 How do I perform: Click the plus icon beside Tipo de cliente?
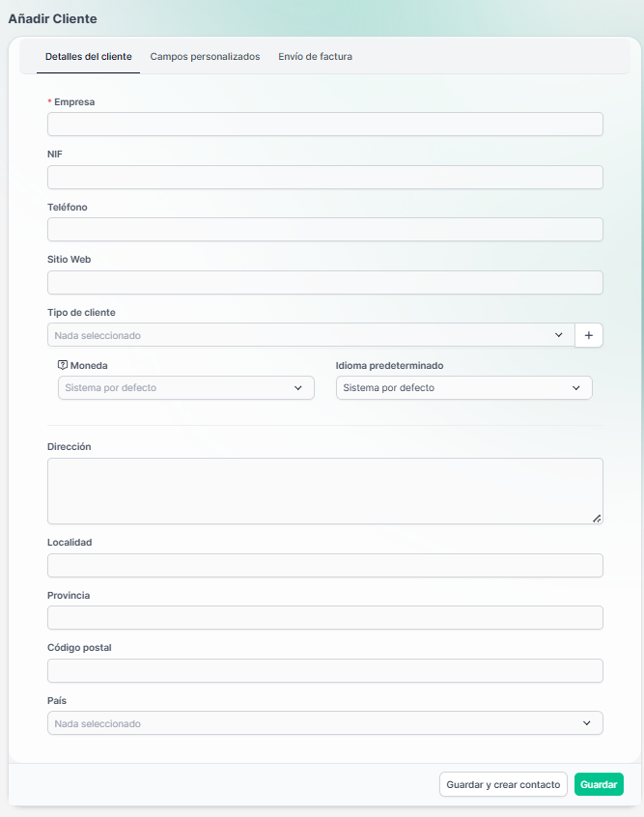coord(589,335)
